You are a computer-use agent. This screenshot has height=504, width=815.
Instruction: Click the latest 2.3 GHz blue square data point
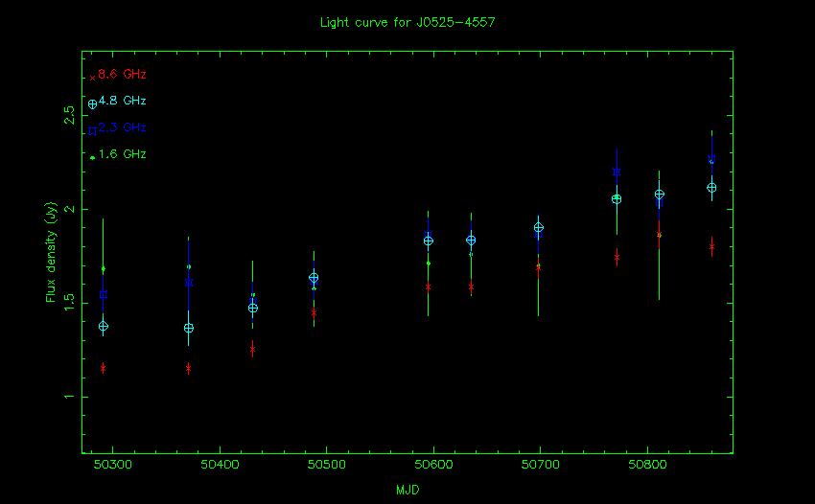tap(711, 159)
